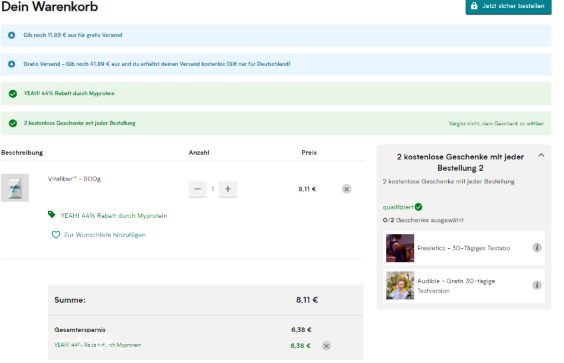The height and width of the screenshot is (363, 564).
Task: Click the quantity field showing 1
Action: coord(213,189)
